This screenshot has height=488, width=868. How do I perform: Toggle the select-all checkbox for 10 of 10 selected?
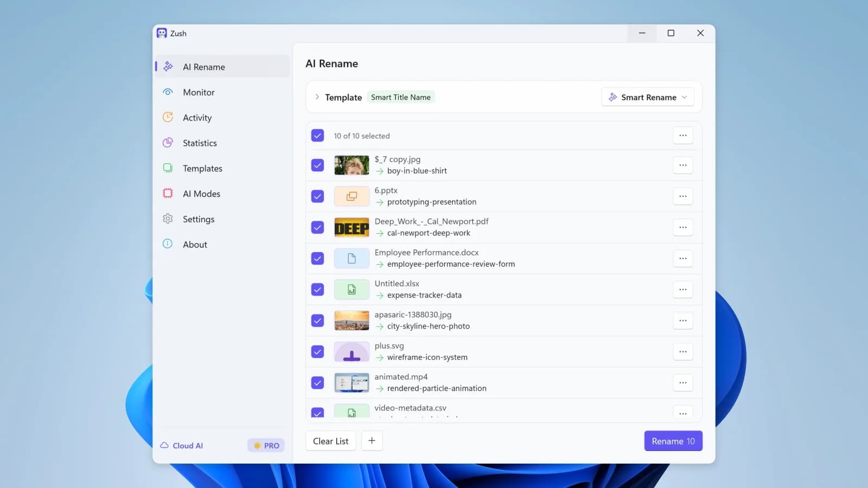pos(317,136)
